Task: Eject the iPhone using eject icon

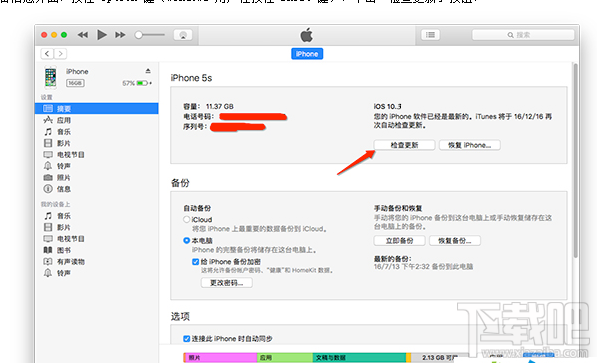Action: point(148,71)
